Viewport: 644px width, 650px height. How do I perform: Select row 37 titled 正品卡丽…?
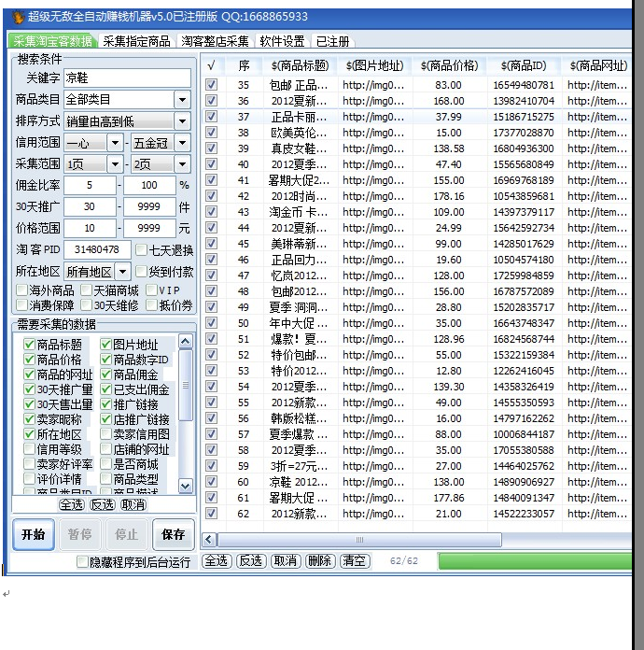[x=416, y=117]
